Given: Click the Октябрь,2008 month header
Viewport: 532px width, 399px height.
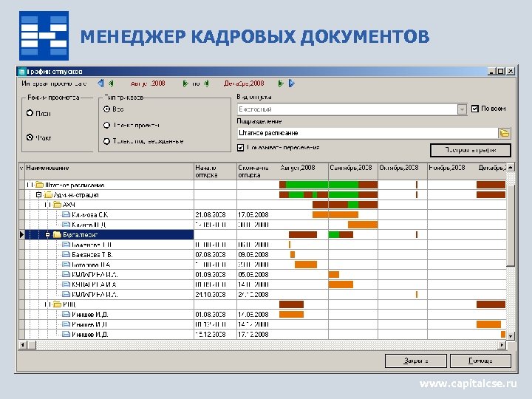Looking at the screenshot, I should coord(403,171).
